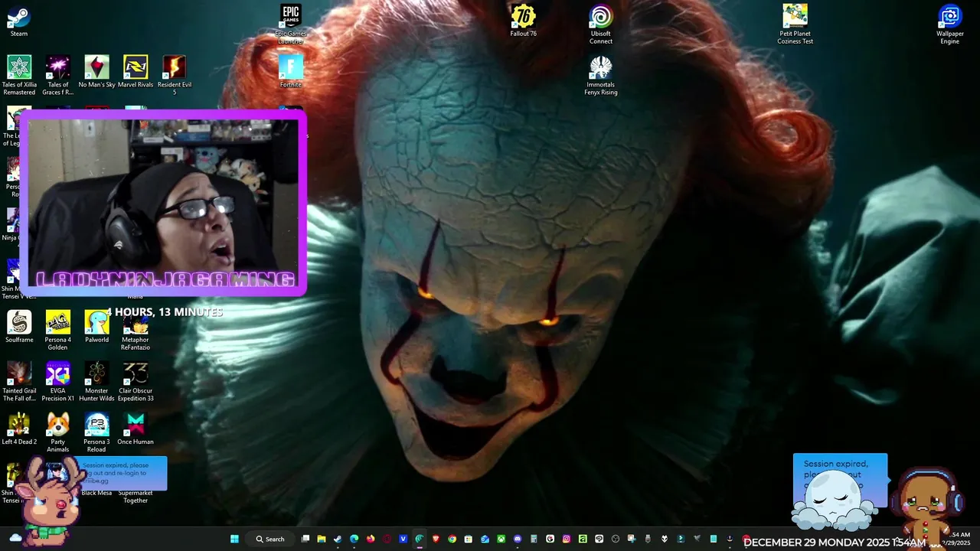Viewport: 980px width, 551px height.
Task: Open Microsoft Edge from taskbar
Action: [354, 539]
